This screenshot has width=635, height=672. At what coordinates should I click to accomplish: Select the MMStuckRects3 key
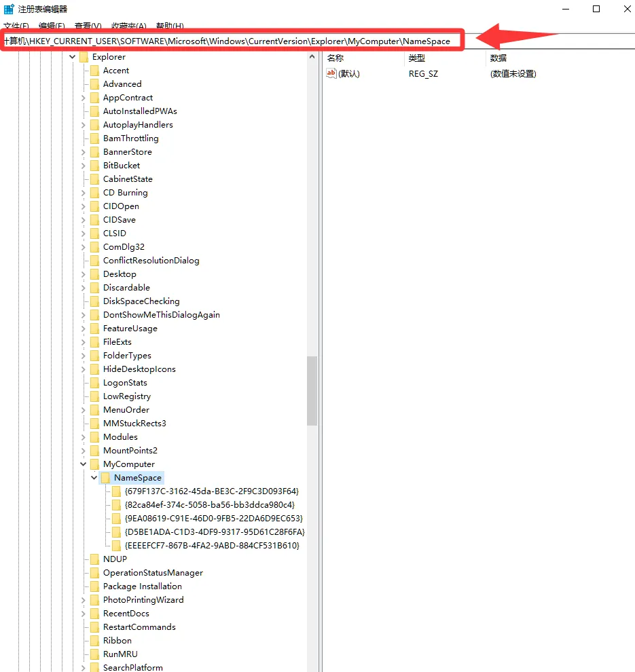(134, 424)
